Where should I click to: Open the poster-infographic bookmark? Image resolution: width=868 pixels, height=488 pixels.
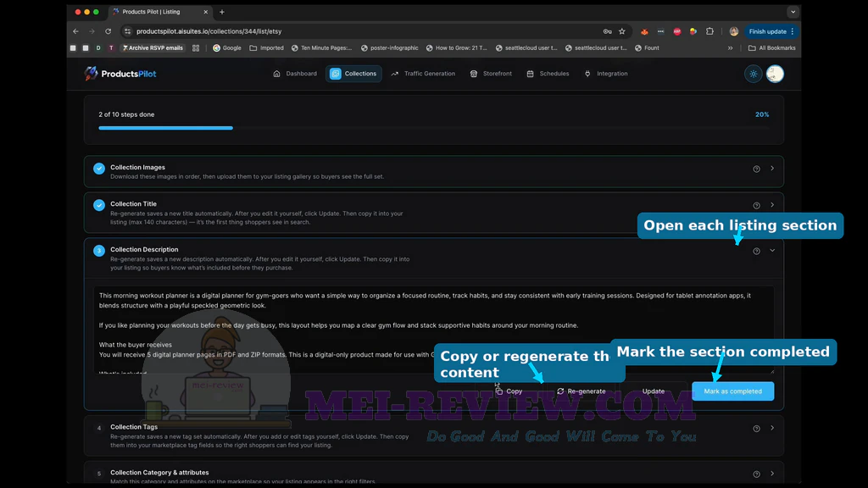[x=389, y=48]
